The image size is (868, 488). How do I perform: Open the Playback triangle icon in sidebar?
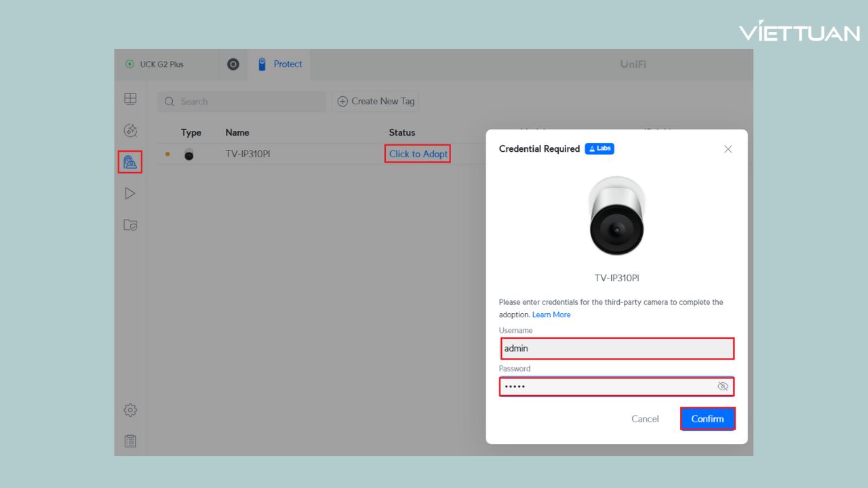(130, 193)
